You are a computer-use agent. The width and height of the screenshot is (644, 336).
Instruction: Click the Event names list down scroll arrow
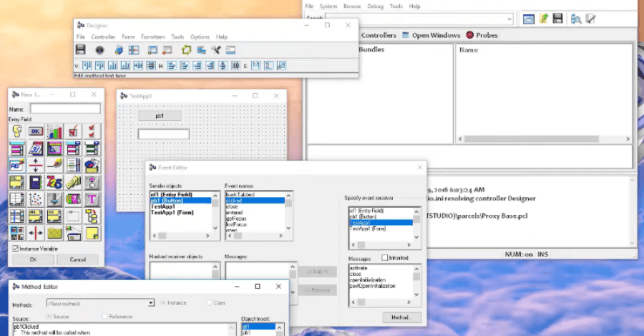coord(289,229)
